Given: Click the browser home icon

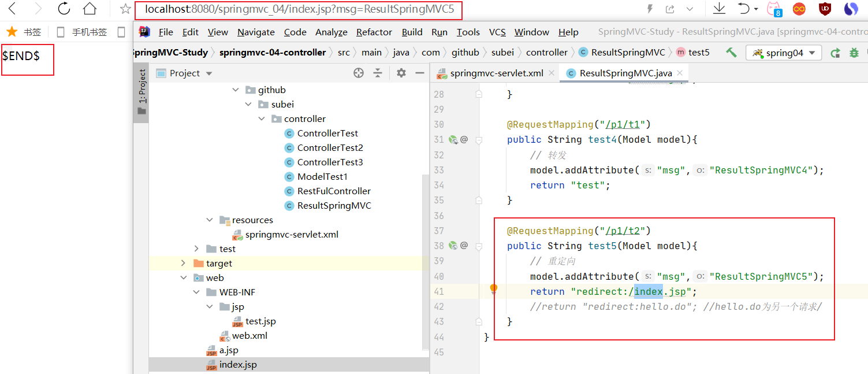Looking at the screenshot, I should tap(90, 9).
